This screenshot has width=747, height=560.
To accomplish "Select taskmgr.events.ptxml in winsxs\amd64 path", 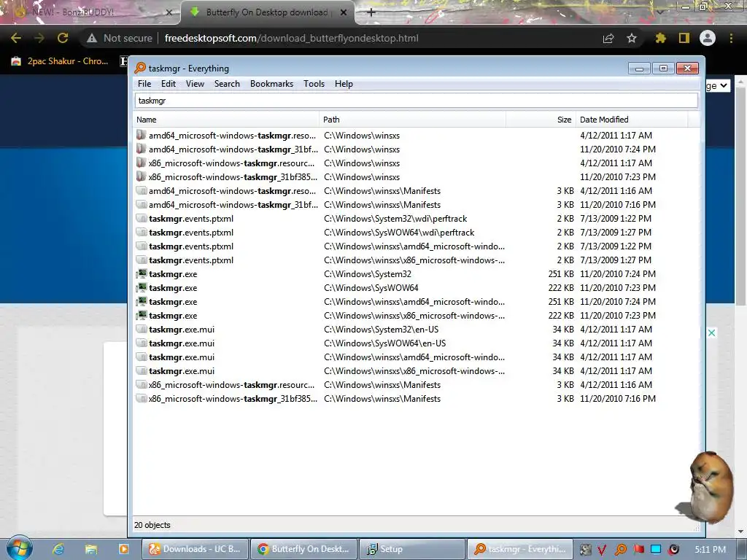I will point(191,246).
